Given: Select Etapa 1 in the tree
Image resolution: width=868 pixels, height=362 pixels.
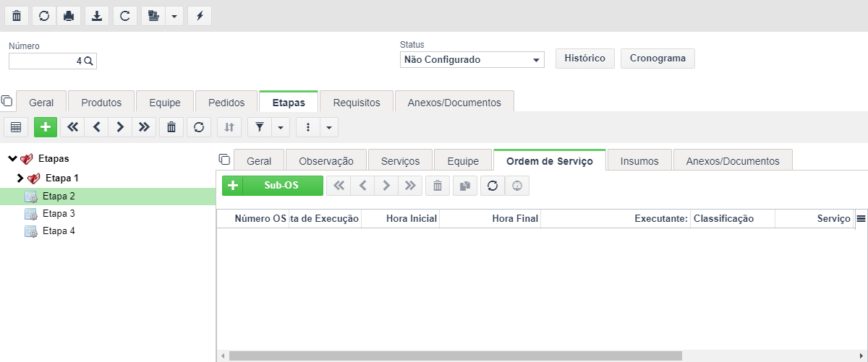Looking at the screenshot, I should coord(62,177).
